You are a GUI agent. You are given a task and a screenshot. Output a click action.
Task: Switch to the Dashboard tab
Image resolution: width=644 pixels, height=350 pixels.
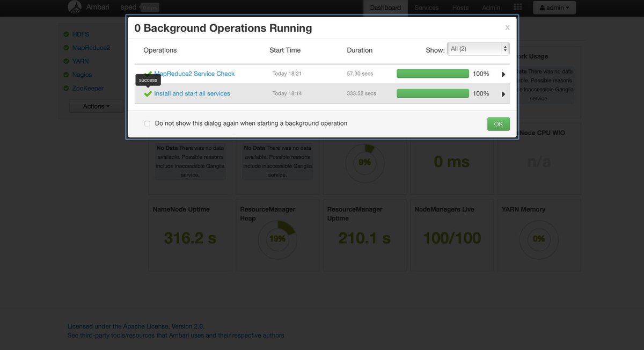pos(385,8)
